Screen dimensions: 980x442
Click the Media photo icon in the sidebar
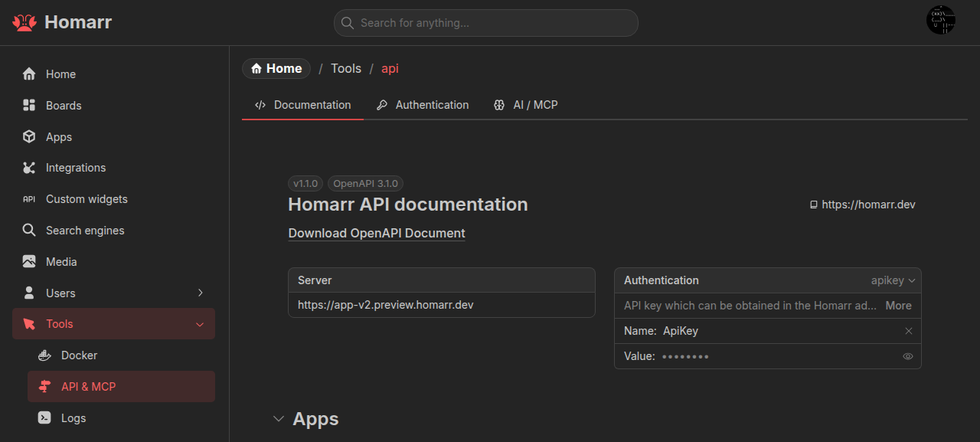(29, 261)
